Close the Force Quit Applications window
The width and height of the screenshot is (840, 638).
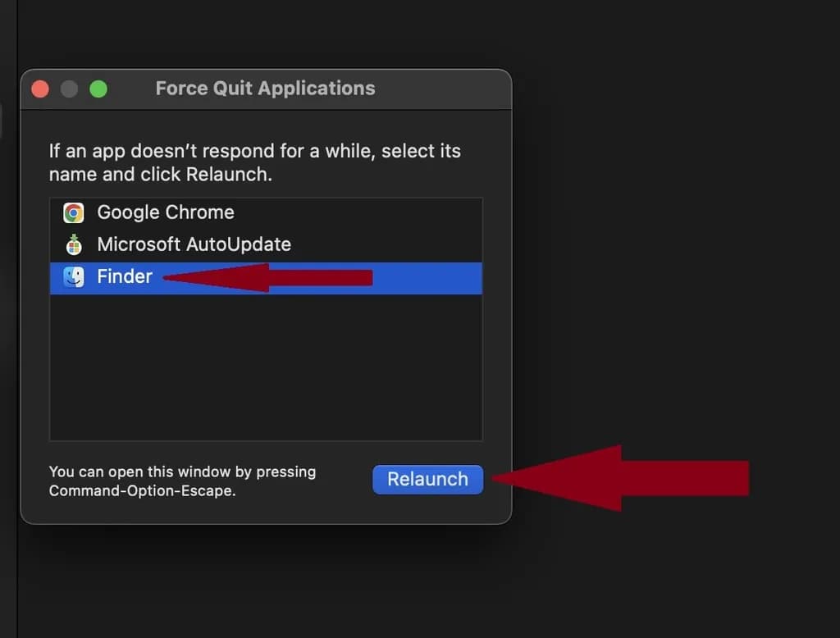pyautogui.click(x=40, y=89)
